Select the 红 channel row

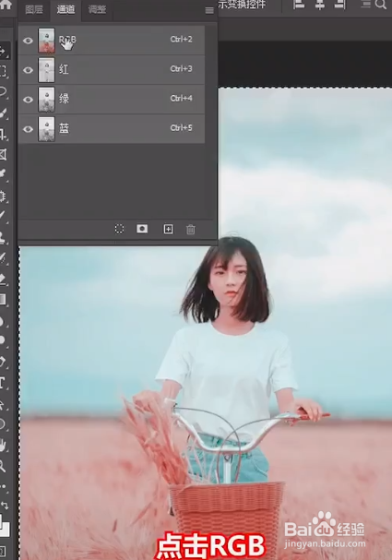(x=112, y=70)
